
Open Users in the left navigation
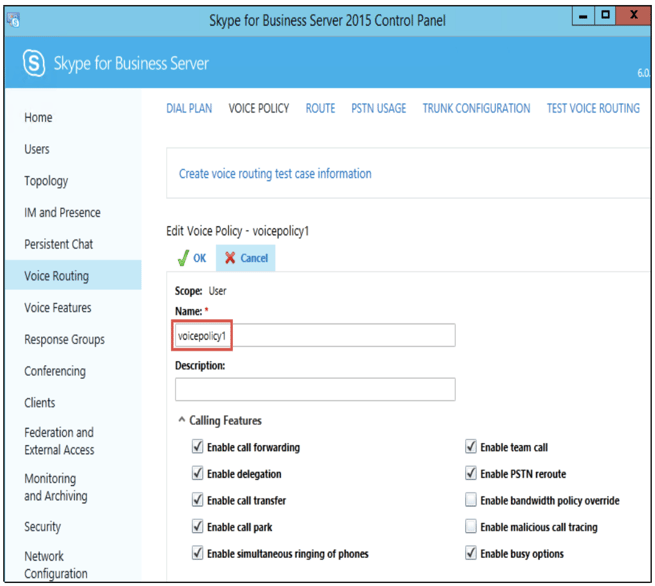click(x=37, y=149)
